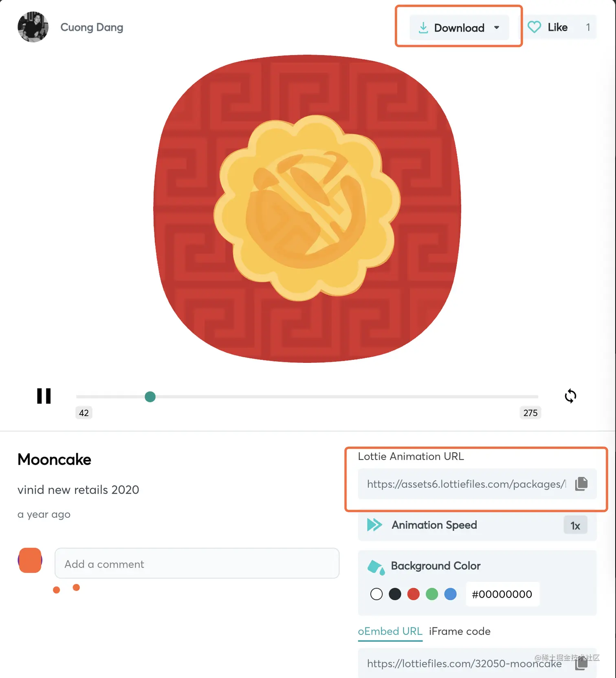
Task: Copy the Lottie Animation URL
Action: [581, 484]
